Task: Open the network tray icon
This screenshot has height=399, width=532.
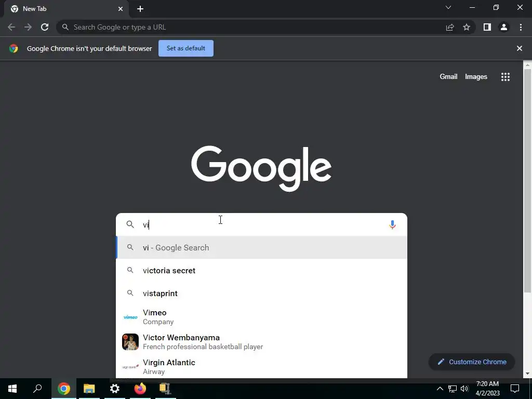Action: 453,389
